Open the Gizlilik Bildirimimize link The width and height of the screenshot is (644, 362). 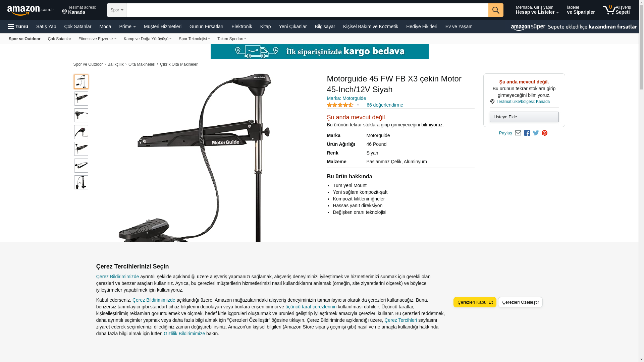184,334
